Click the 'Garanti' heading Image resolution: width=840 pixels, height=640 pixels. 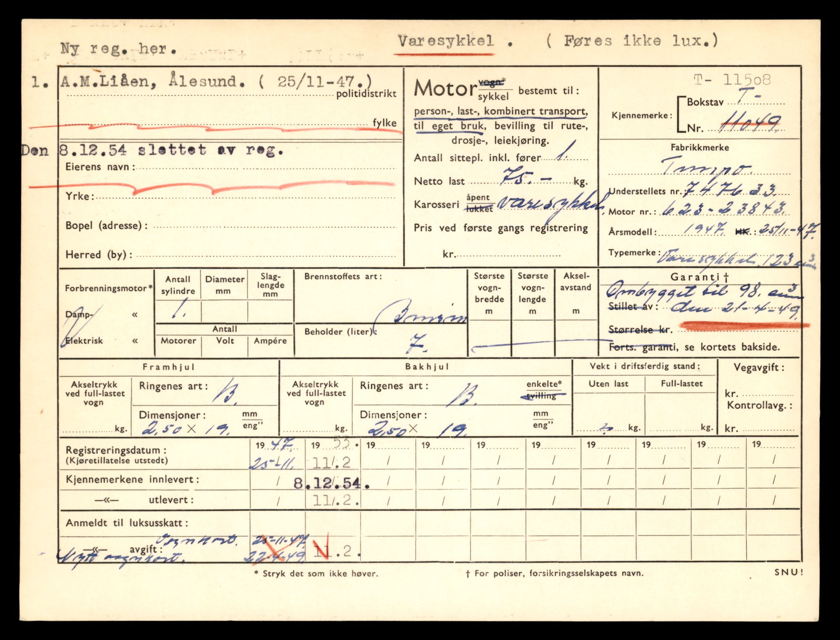click(700, 277)
